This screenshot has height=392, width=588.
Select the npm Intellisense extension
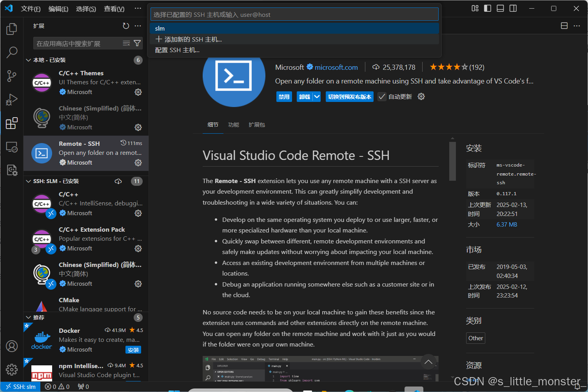(86, 370)
